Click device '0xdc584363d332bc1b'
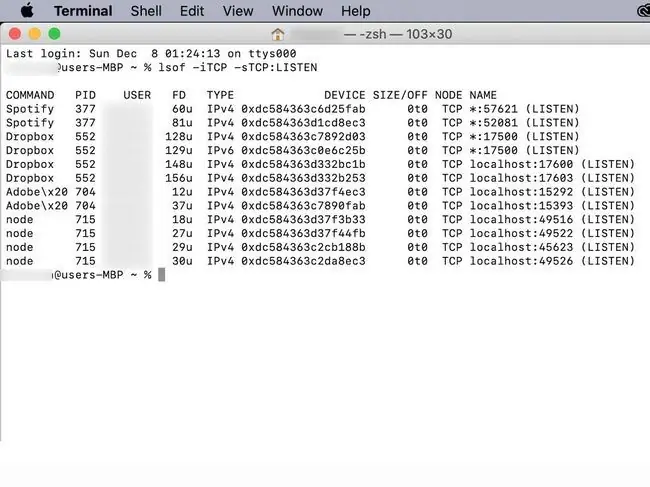Screen dimensions: 650x487 pyautogui.click(x=303, y=164)
